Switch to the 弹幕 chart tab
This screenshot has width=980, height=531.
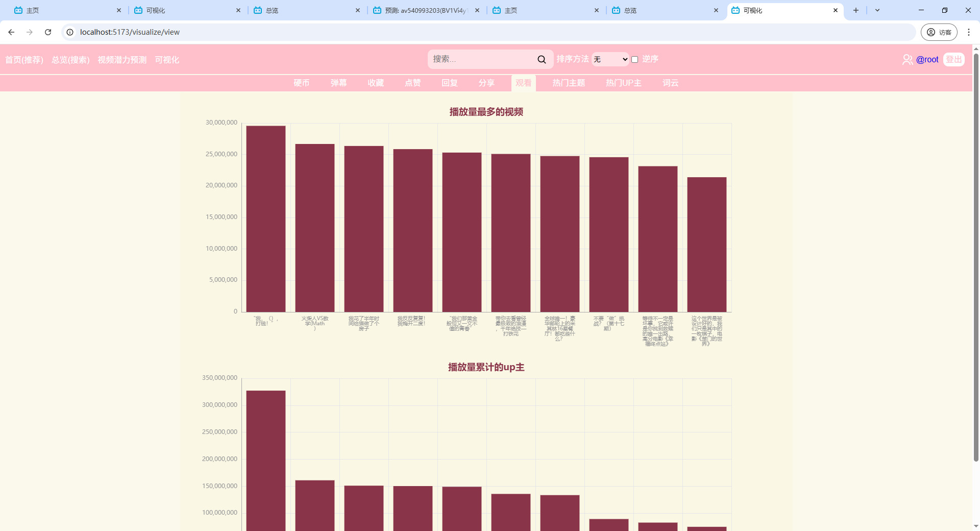point(338,83)
